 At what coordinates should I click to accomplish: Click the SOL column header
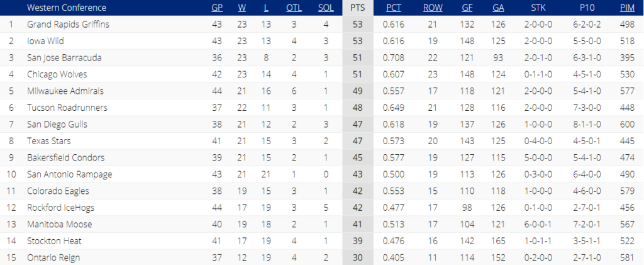pos(326,8)
